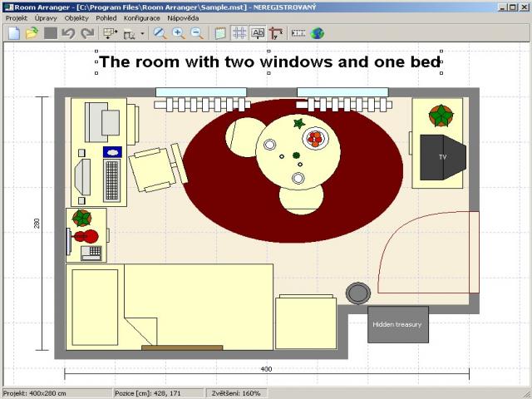Open the globe web icon

[x=318, y=33]
